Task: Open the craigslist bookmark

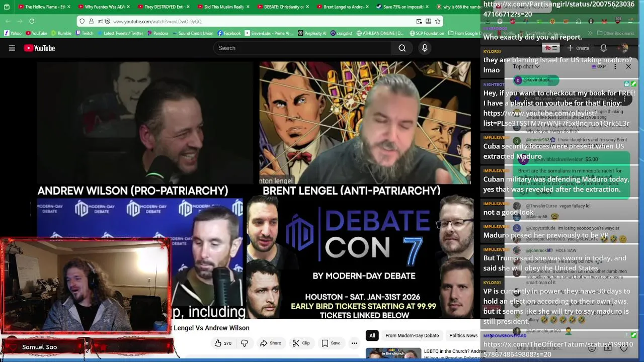Action: [x=341, y=33]
